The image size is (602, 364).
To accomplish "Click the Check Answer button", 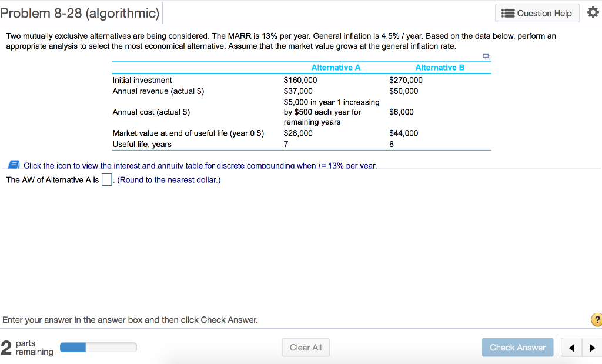I will [517, 347].
